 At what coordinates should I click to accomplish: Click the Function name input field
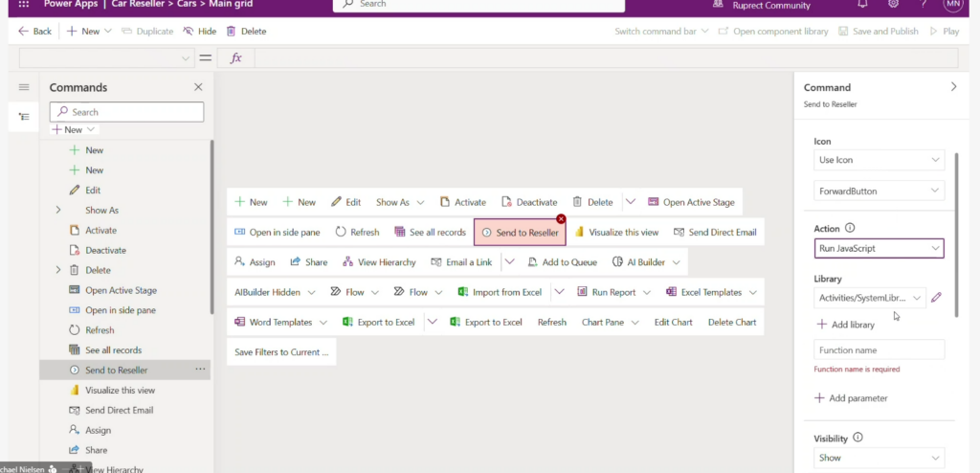tap(879, 350)
